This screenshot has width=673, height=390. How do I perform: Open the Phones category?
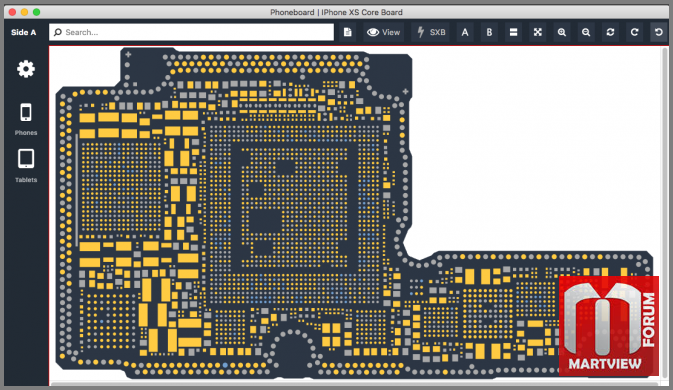(26, 119)
